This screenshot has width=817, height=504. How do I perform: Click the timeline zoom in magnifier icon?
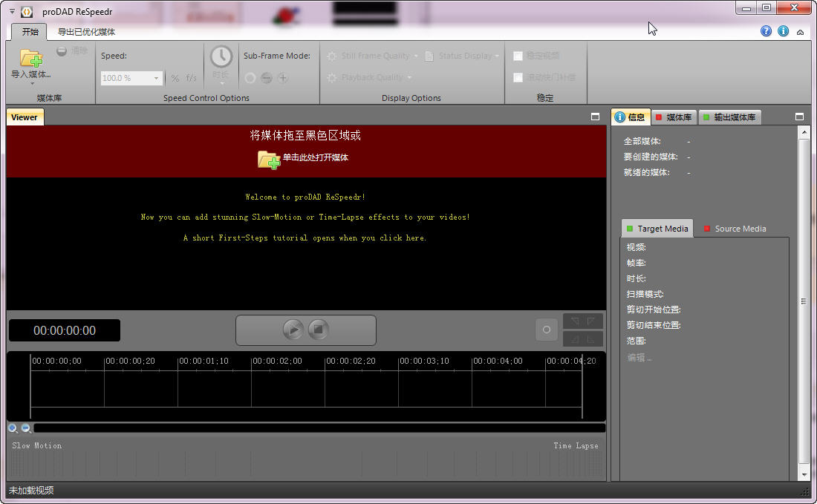click(x=13, y=428)
